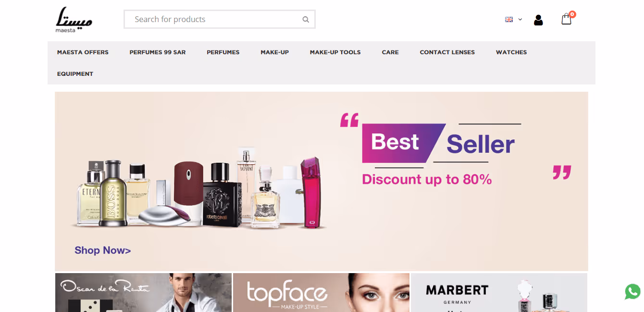Go to Make-Up category
The image size is (644, 312).
(x=275, y=52)
